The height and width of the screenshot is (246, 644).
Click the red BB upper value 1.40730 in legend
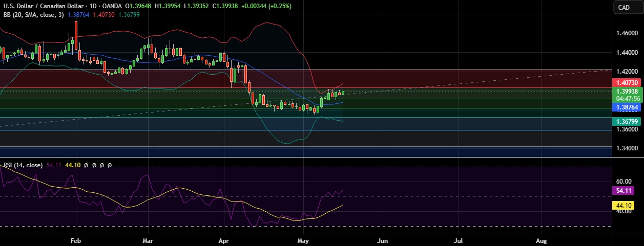tap(104, 15)
